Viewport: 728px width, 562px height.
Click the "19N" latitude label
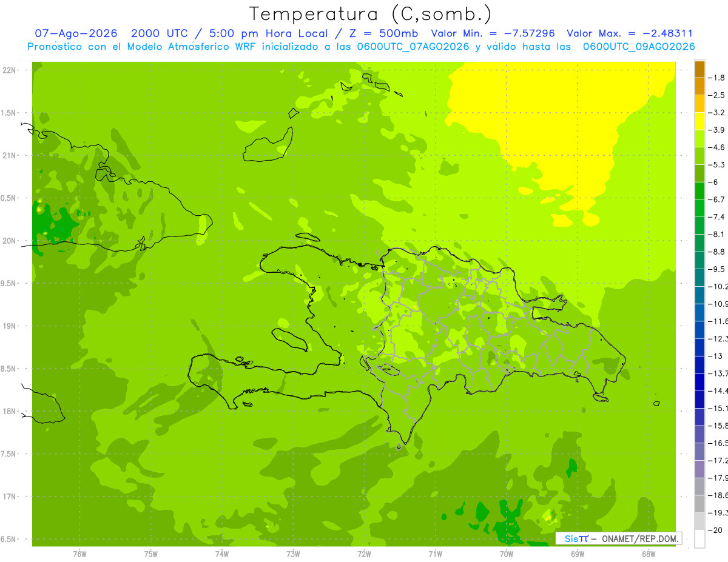pos(10,326)
